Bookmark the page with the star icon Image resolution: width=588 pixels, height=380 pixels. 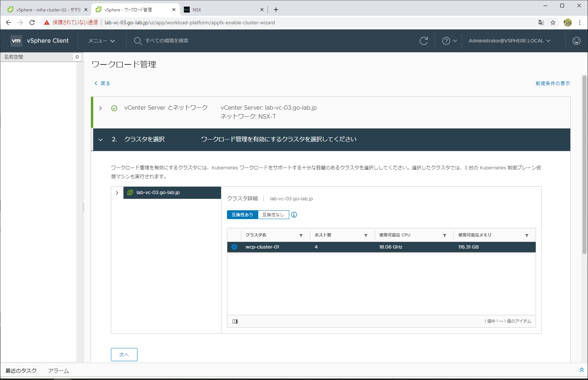point(553,22)
